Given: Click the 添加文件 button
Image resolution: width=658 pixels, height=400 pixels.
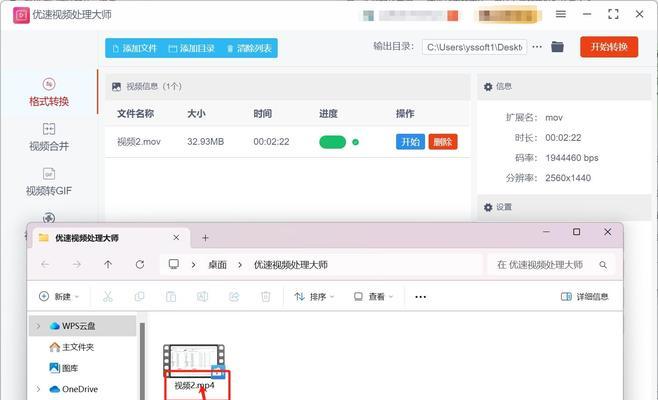Looking at the screenshot, I should click(x=135, y=48).
